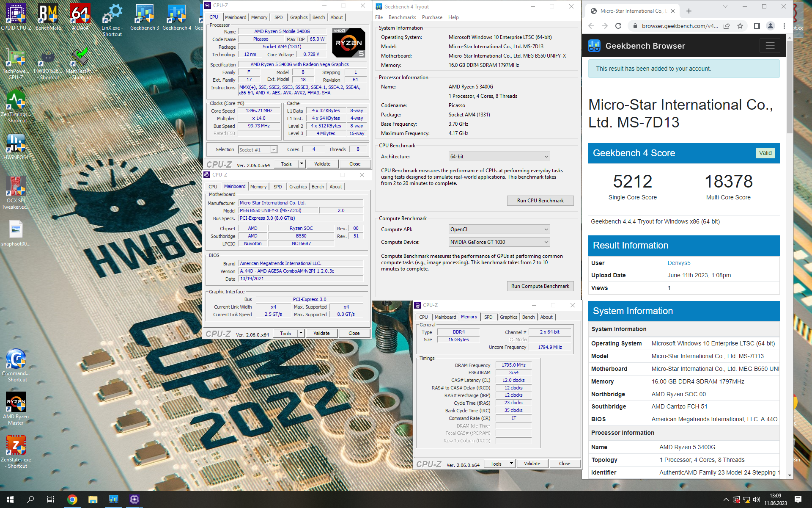
Task: Open the MemTestPro shortcut icon
Action: pyautogui.click(x=80, y=64)
